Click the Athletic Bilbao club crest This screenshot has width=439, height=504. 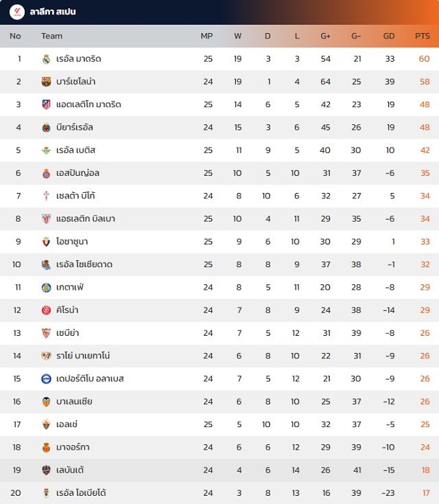pos(46,218)
